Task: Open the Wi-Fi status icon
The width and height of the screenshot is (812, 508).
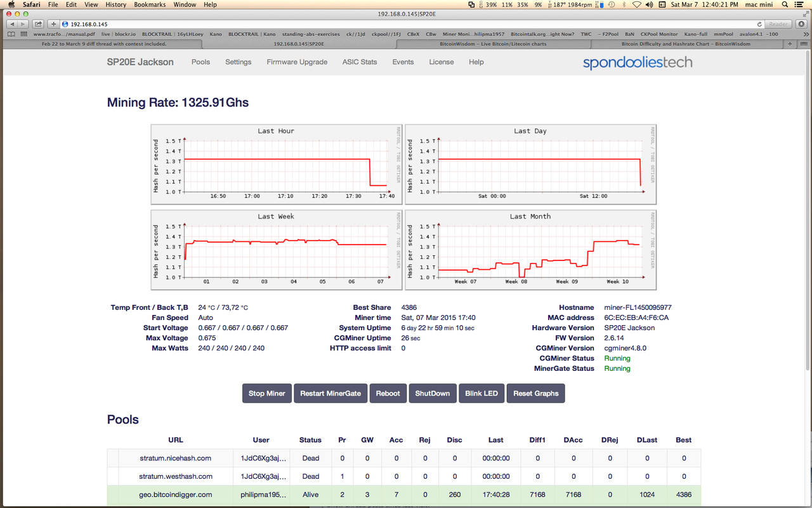Action: [x=637, y=4]
